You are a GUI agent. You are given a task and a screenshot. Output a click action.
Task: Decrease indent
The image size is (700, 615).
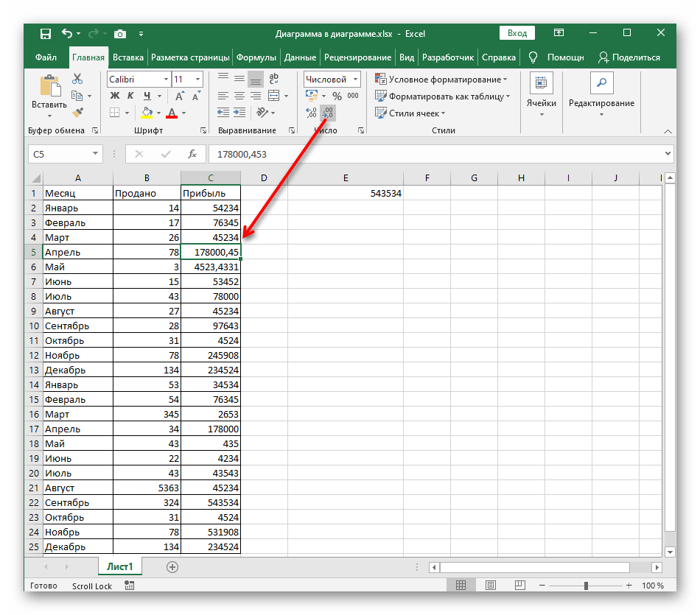tap(223, 113)
